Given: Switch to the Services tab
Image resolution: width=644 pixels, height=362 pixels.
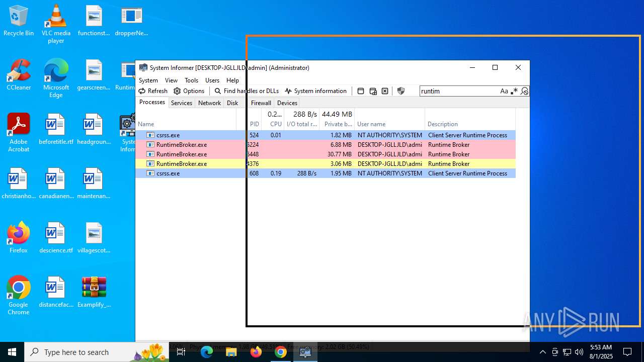Looking at the screenshot, I should click(182, 103).
